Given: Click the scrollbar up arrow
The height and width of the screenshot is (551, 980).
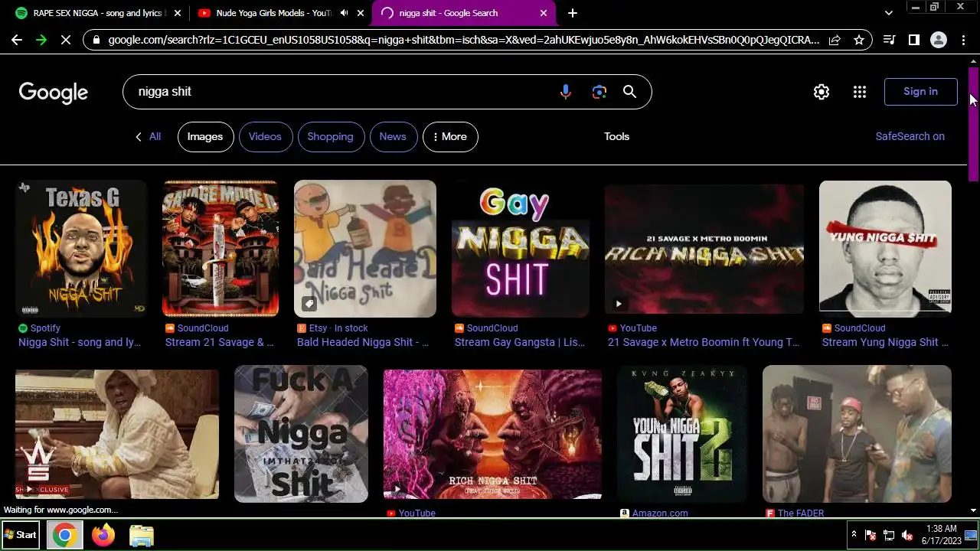Looking at the screenshot, I should [x=974, y=60].
